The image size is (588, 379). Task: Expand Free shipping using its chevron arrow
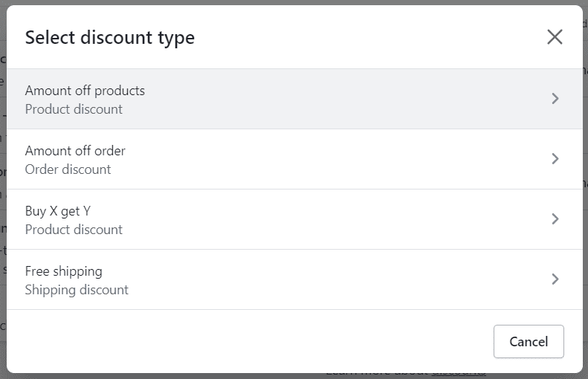555,279
